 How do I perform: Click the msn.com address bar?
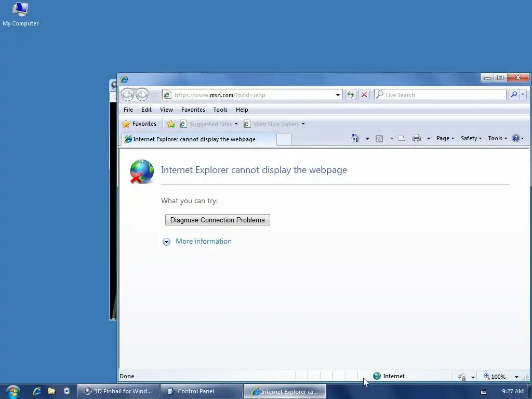coord(251,95)
